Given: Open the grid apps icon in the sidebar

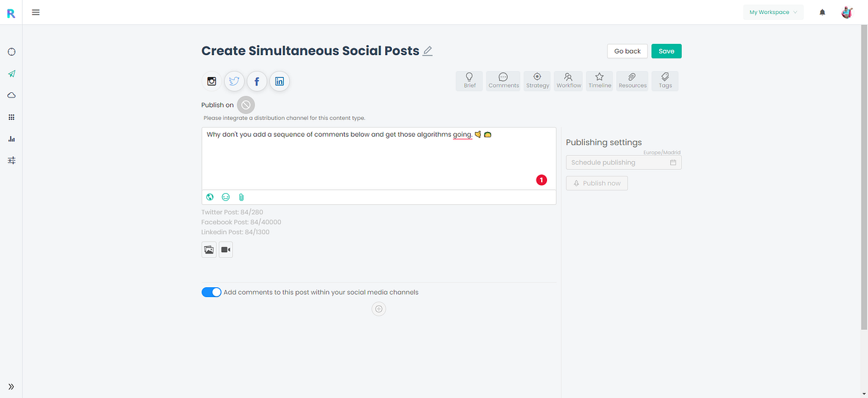Looking at the screenshot, I should [11, 117].
